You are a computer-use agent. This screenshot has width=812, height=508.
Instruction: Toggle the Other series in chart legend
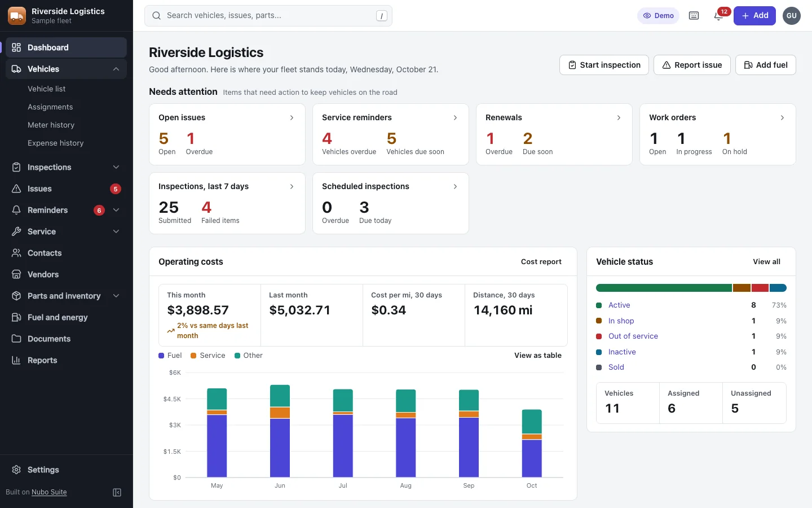[x=249, y=356]
